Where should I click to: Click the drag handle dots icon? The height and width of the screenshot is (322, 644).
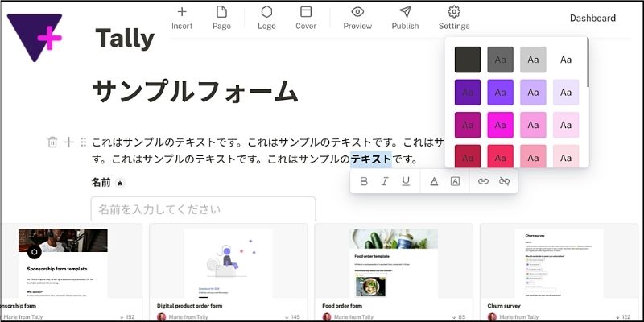pos(84,142)
